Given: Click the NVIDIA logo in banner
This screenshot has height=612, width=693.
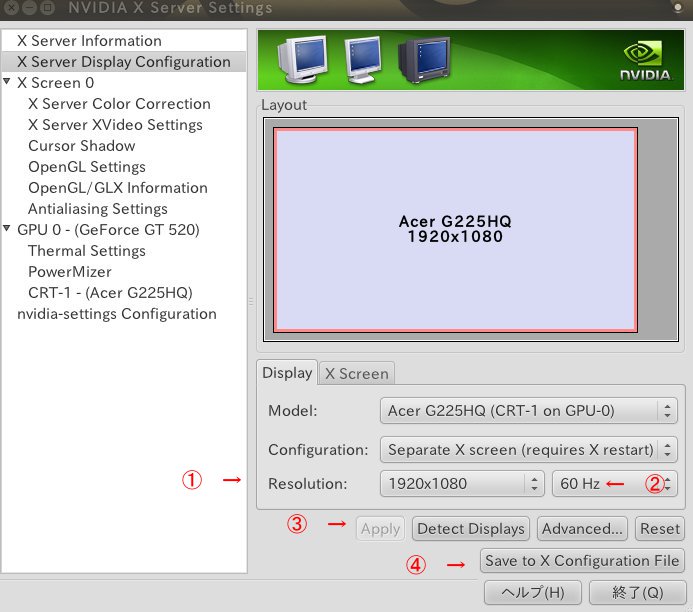Looking at the screenshot, I should (645, 61).
